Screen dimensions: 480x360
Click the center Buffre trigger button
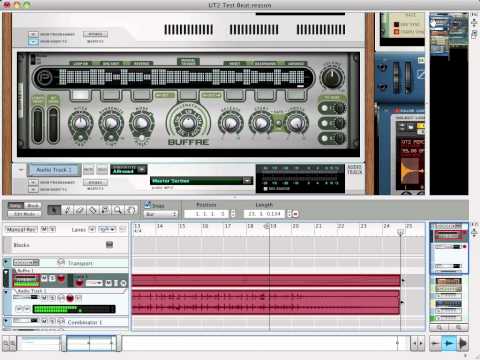click(188, 95)
